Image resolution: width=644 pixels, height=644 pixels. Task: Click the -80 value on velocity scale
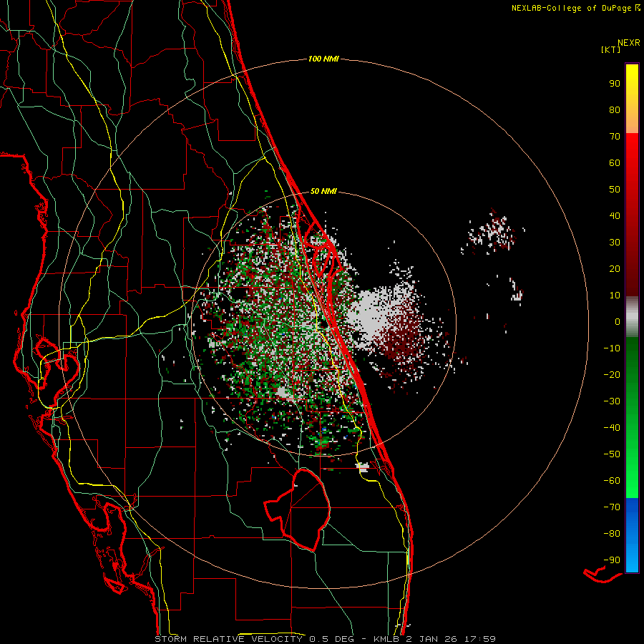tap(612, 534)
